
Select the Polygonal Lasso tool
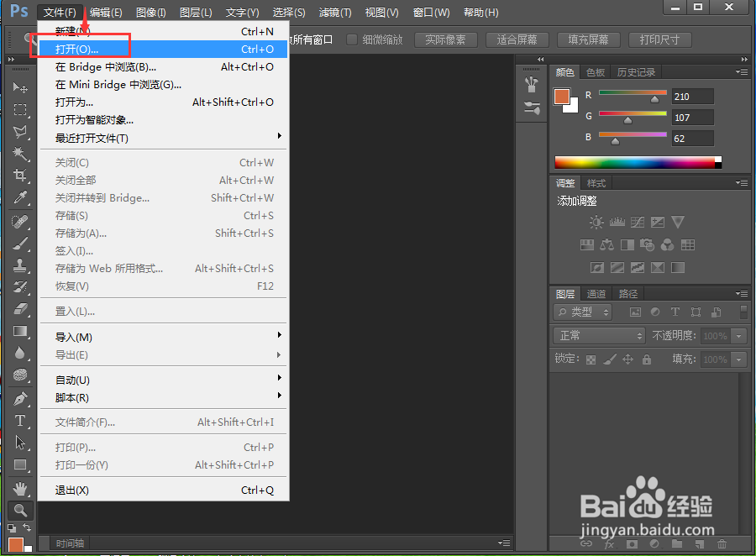[x=20, y=131]
